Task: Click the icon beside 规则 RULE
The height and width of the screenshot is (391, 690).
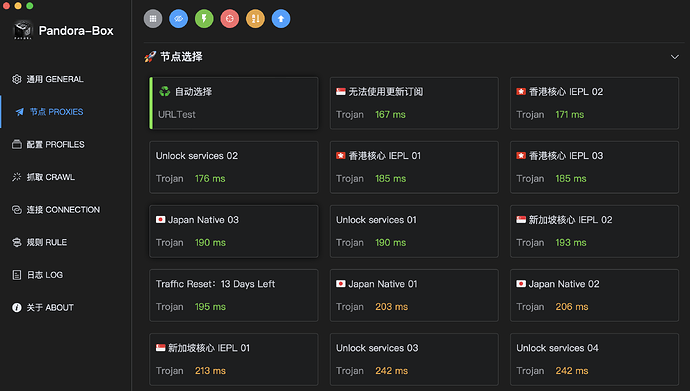Action: tap(17, 242)
